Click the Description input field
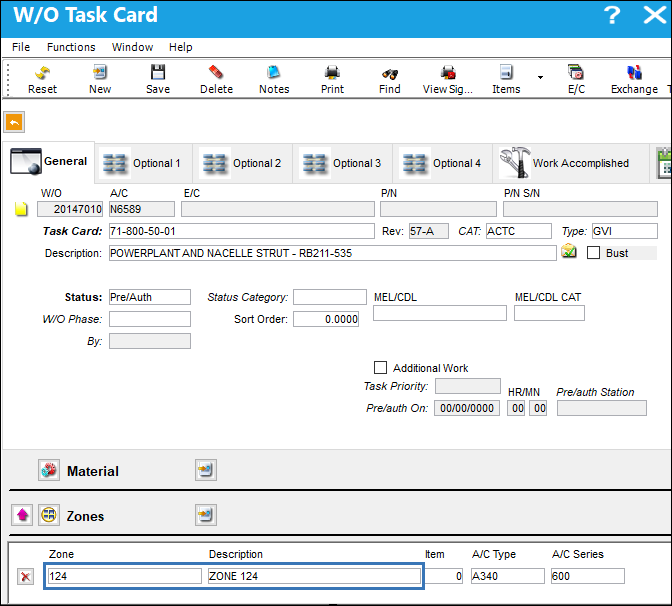 333,253
